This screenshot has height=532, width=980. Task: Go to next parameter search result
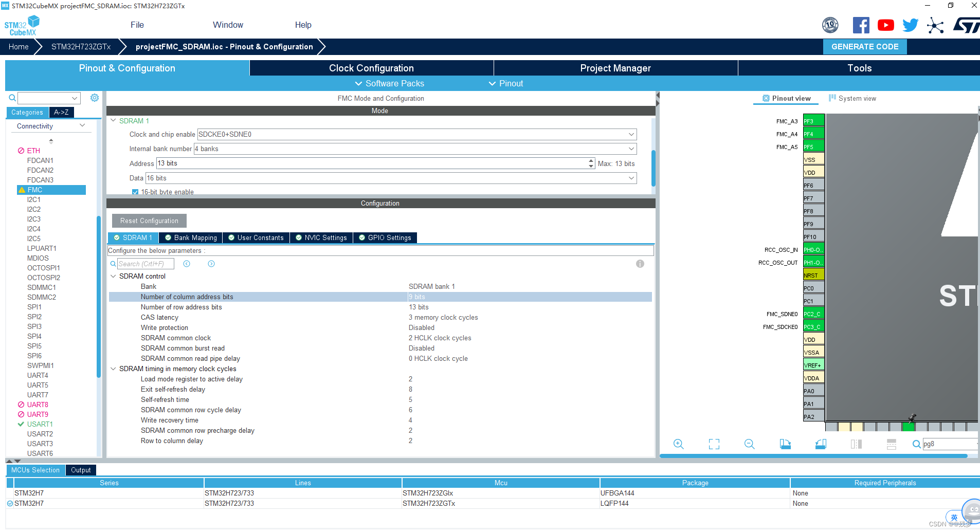point(211,264)
